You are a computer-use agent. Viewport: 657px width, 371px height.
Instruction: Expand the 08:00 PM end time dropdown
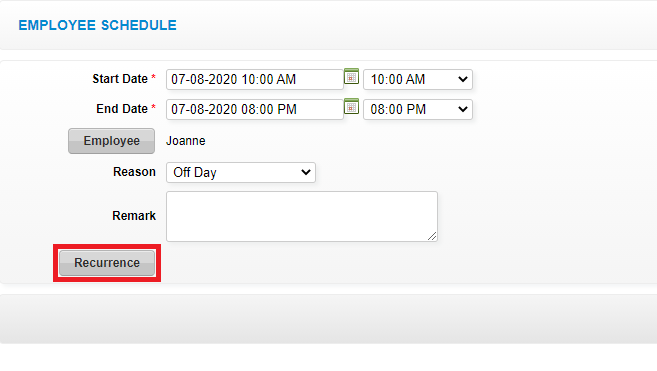click(x=418, y=109)
